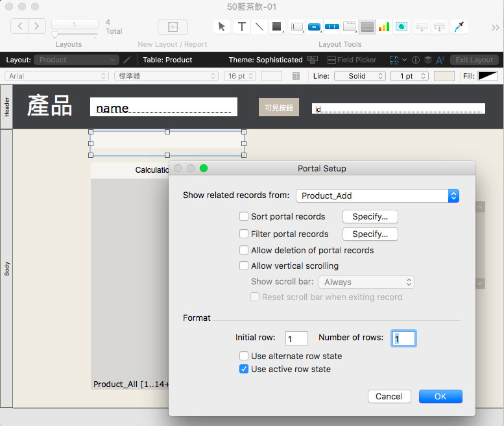
Task: Click the text color swatch
Action: click(x=272, y=76)
